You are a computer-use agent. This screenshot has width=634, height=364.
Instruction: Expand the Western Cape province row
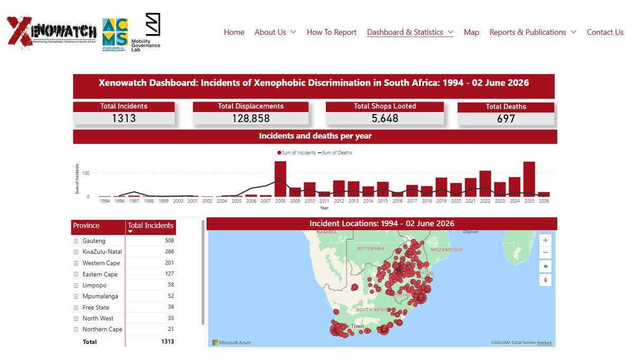[x=76, y=263]
